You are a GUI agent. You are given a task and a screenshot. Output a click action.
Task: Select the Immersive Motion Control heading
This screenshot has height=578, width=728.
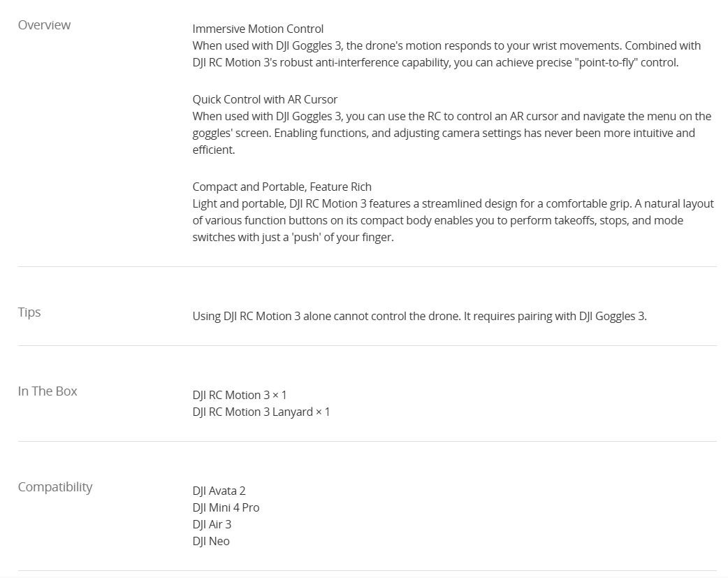(x=258, y=29)
